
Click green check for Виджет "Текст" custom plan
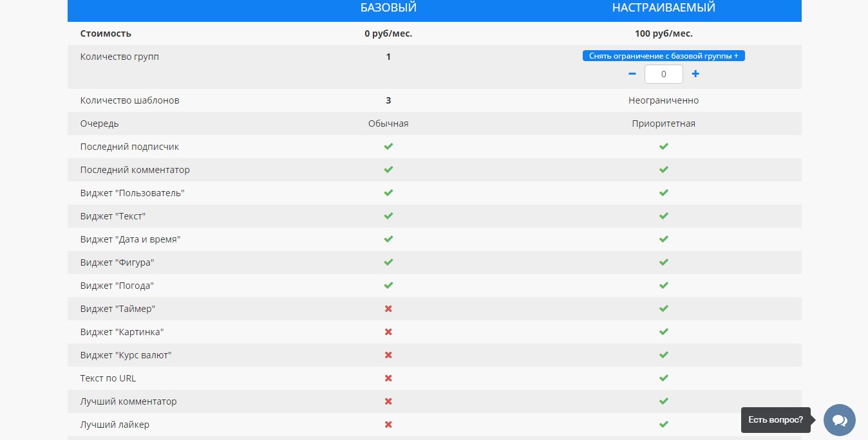663,216
